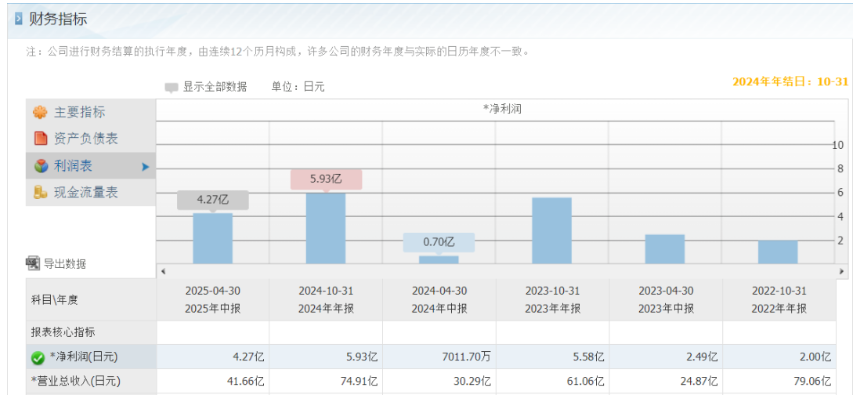Click the 现金流量表 coins icon
This screenshot has width=856, height=415.
point(40,192)
